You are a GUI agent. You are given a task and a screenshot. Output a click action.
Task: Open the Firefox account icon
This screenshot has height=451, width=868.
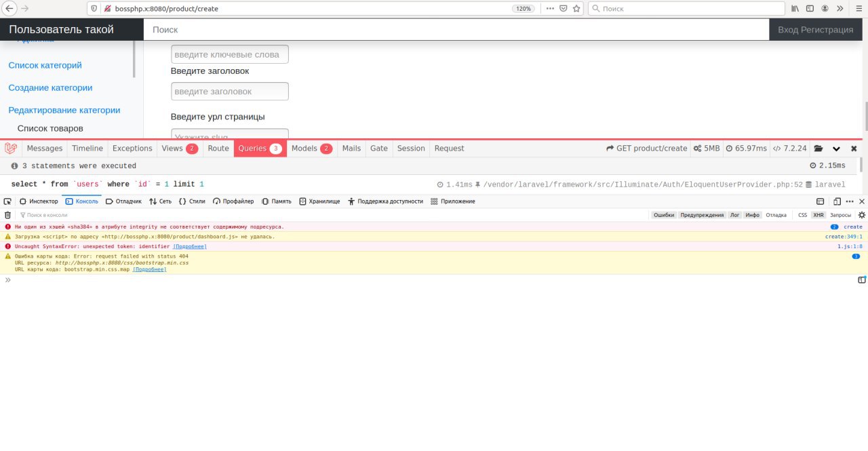pyautogui.click(x=825, y=9)
